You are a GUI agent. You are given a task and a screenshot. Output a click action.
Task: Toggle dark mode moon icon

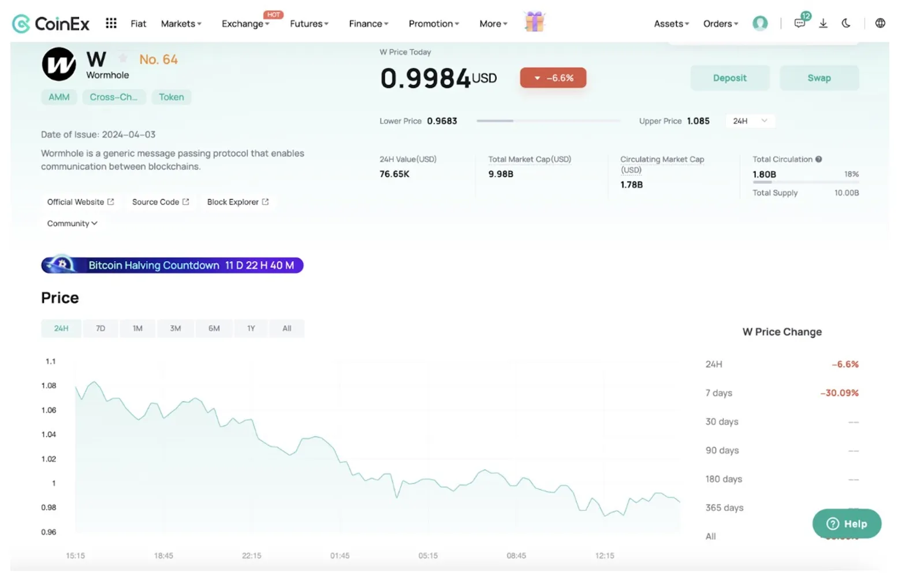[x=846, y=23]
